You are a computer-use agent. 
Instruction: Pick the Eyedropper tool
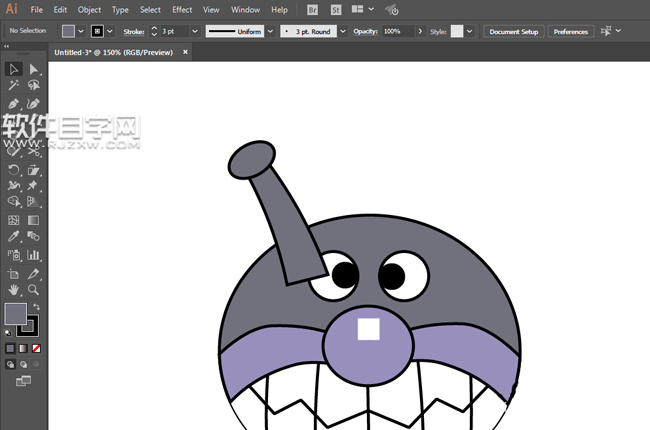[x=14, y=237]
